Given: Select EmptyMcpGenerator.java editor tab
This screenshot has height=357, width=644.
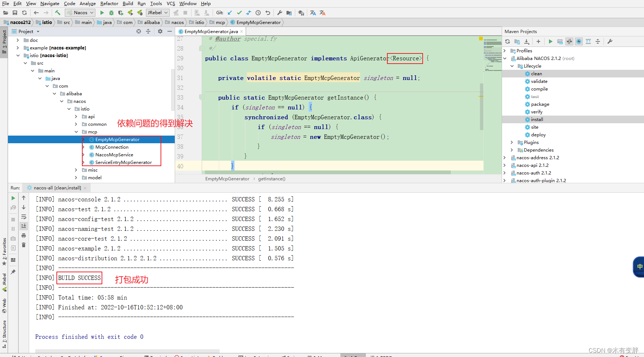Looking at the screenshot, I should pyautogui.click(x=211, y=32).
